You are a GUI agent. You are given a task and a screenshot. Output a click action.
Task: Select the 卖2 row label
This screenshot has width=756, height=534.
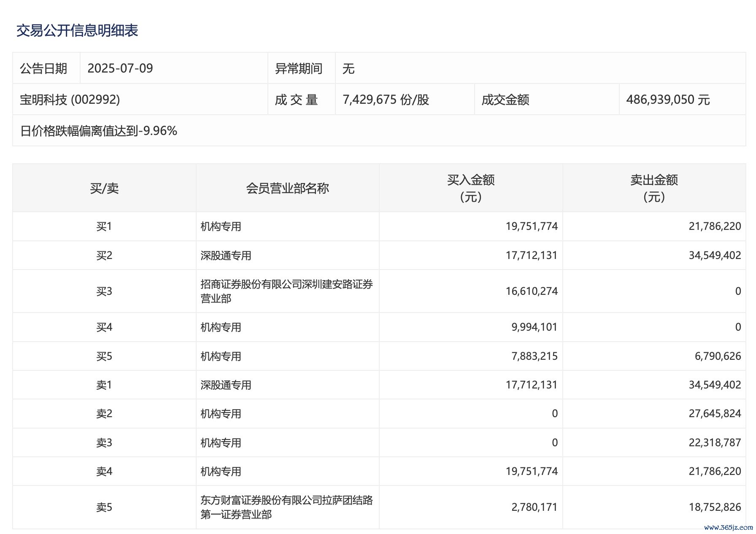[104, 414]
